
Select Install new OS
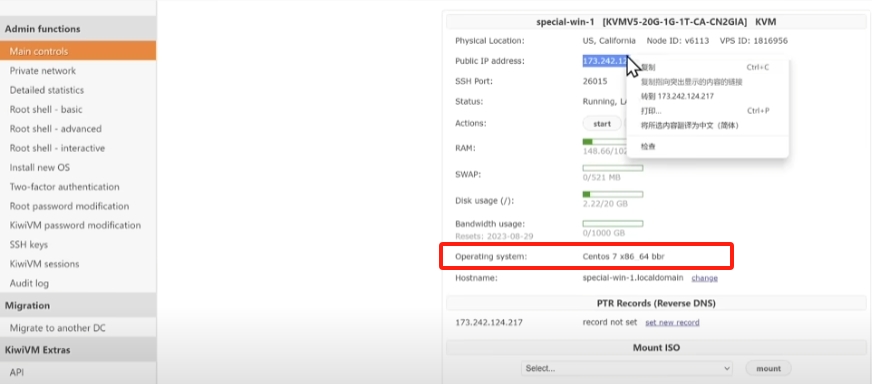(39, 168)
